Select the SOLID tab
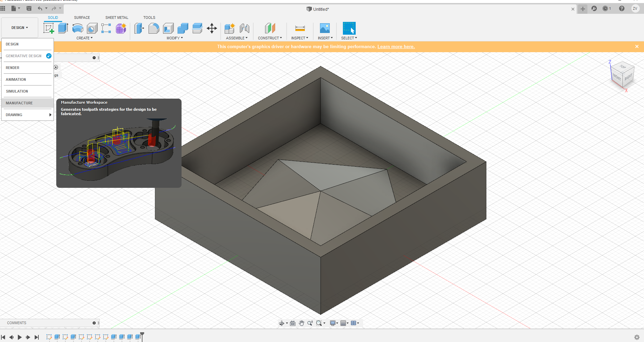The height and width of the screenshot is (342, 644). click(x=53, y=18)
